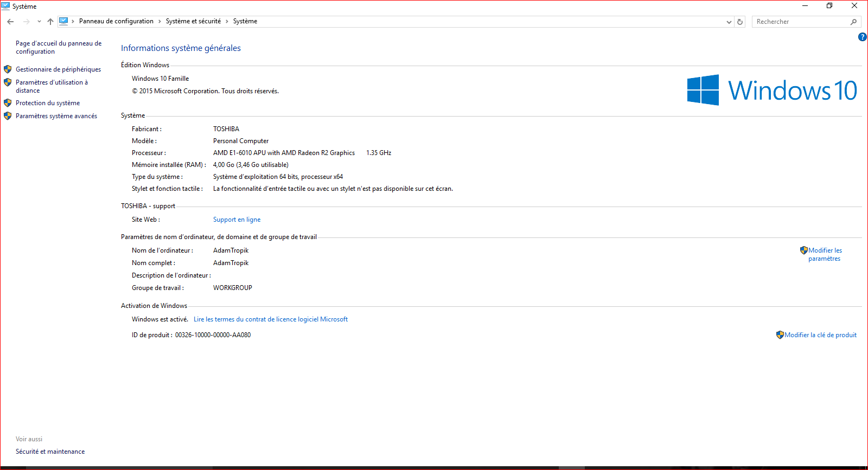Expand chevron after Panneau de configuration
Screen dimensions: 868x470
tap(159, 21)
